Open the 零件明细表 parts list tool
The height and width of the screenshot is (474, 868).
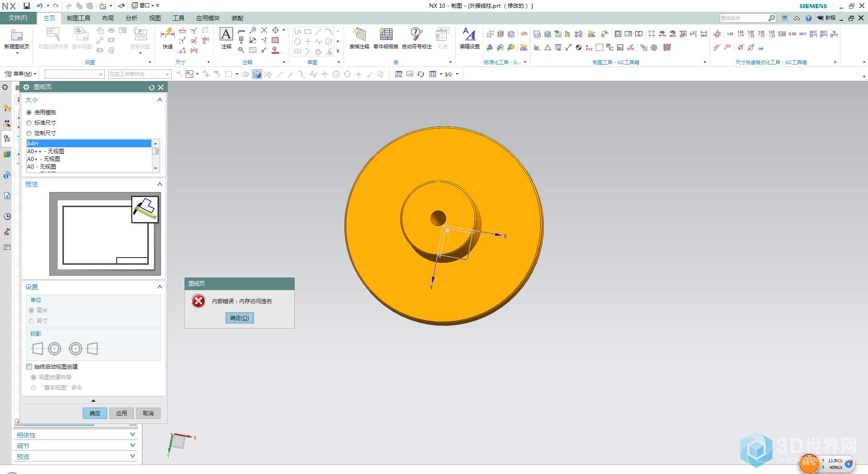[x=386, y=38]
